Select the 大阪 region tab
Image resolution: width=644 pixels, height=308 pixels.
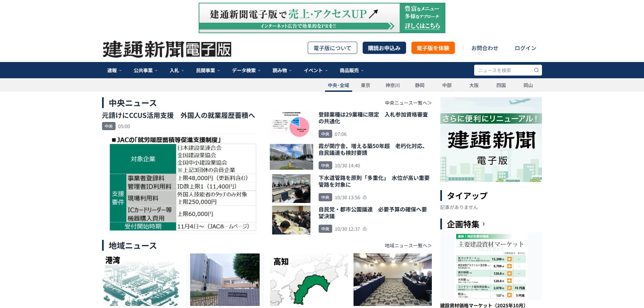pyautogui.click(x=474, y=85)
